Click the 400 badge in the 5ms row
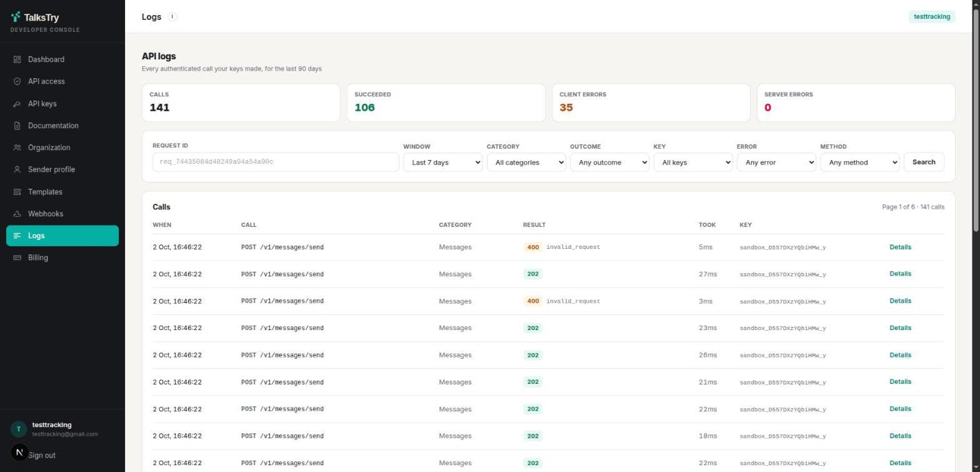This screenshot has width=980, height=472. click(532, 247)
